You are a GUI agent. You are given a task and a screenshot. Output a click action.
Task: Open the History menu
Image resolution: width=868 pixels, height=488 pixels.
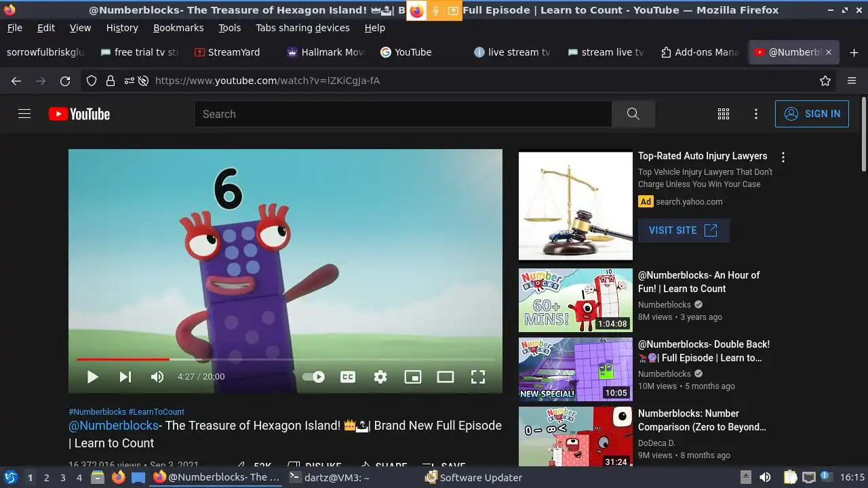pyautogui.click(x=122, y=28)
